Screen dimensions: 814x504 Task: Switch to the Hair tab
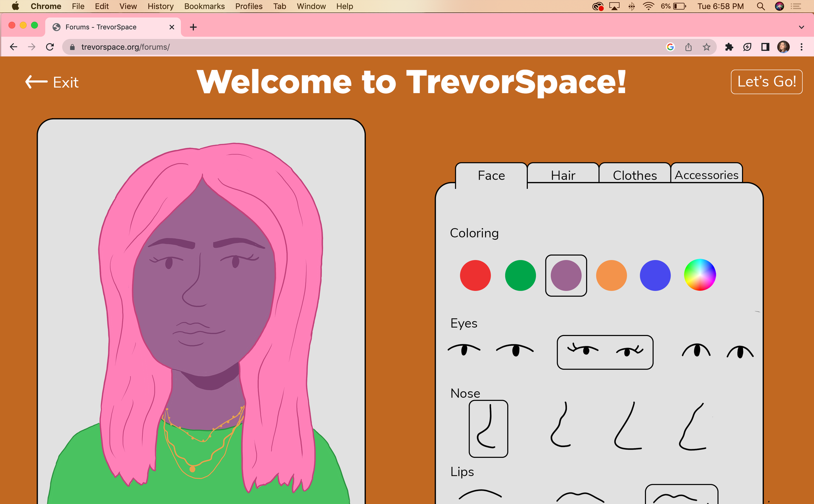563,175
